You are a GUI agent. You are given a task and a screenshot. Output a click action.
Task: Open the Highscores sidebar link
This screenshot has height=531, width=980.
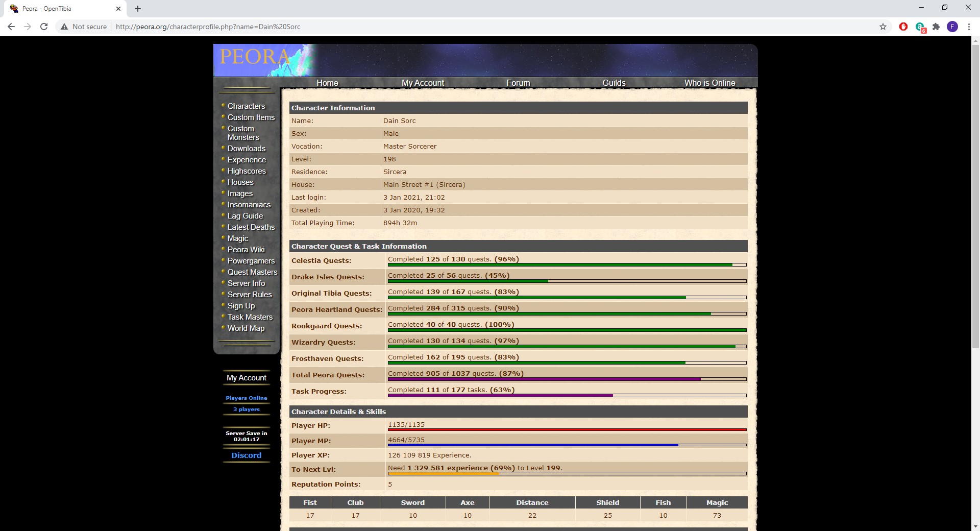pos(247,171)
